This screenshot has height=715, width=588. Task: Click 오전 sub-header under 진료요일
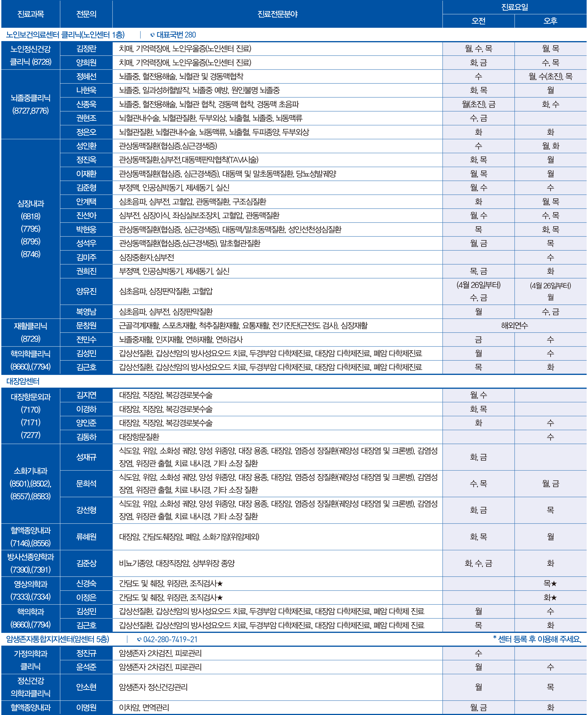coord(478,21)
